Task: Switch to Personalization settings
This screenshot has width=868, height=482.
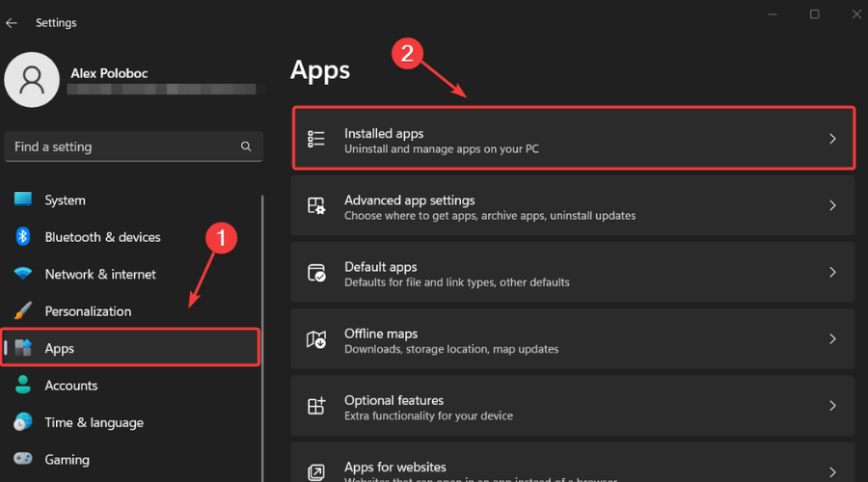Action: tap(130, 311)
